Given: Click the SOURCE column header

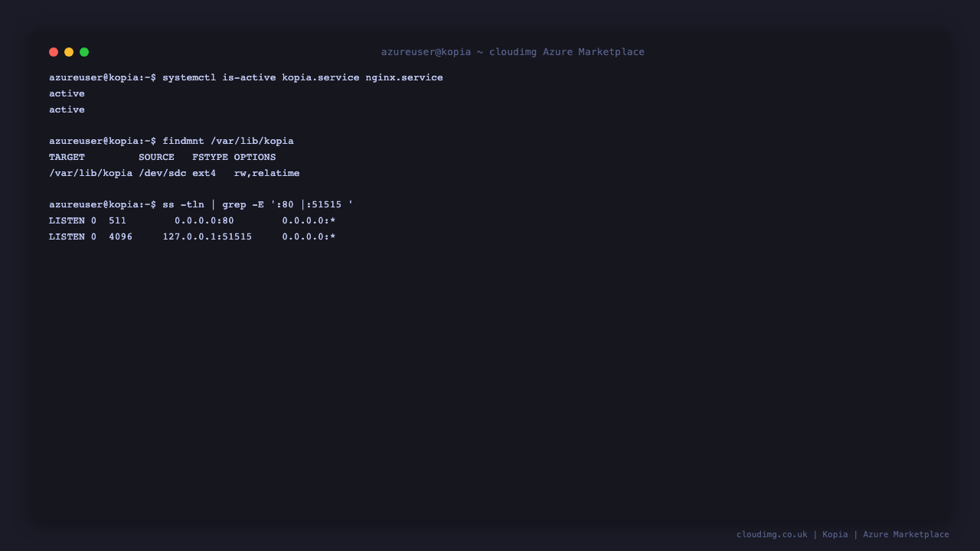Looking at the screenshot, I should (156, 157).
